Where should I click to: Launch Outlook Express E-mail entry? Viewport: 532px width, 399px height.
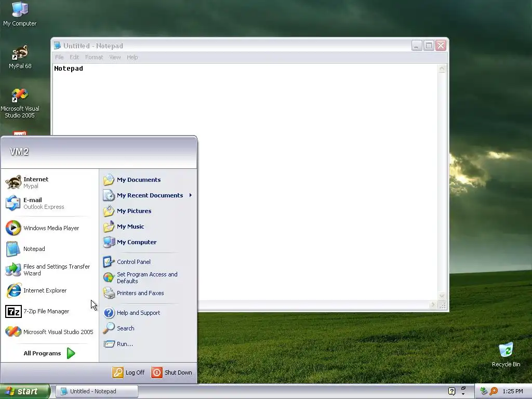[x=49, y=203]
